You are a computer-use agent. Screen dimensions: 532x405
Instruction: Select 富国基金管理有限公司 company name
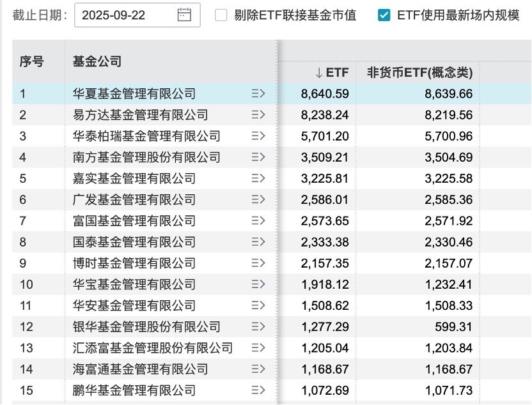click(134, 220)
